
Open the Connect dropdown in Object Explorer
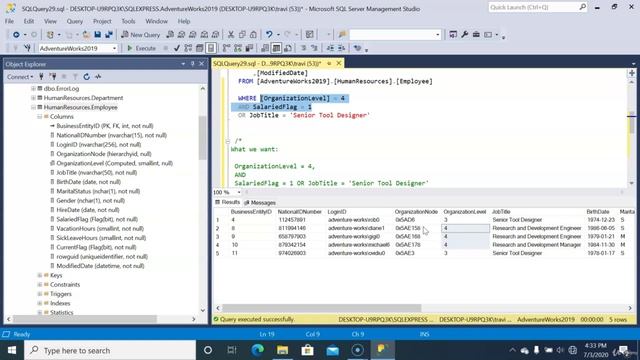coord(20,77)
